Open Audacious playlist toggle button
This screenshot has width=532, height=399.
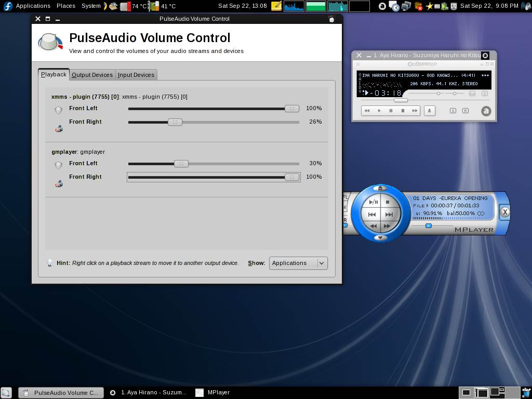(485, 94)
